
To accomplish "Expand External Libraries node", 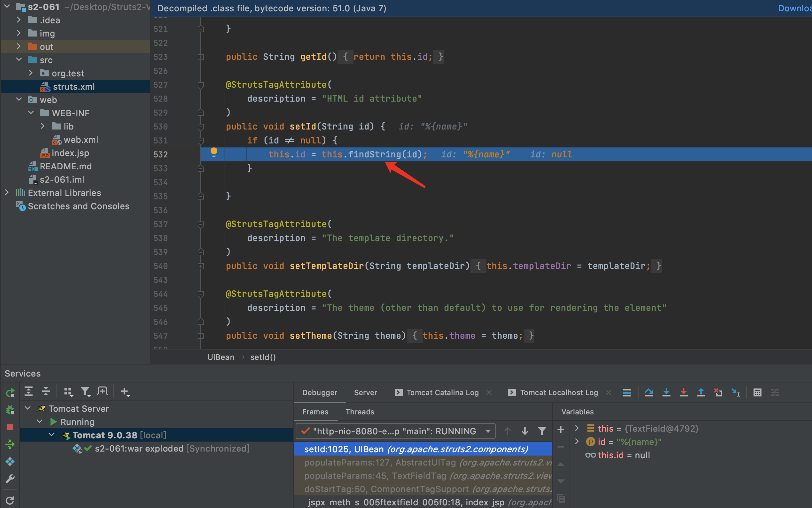I will click(x=7, y=193).
